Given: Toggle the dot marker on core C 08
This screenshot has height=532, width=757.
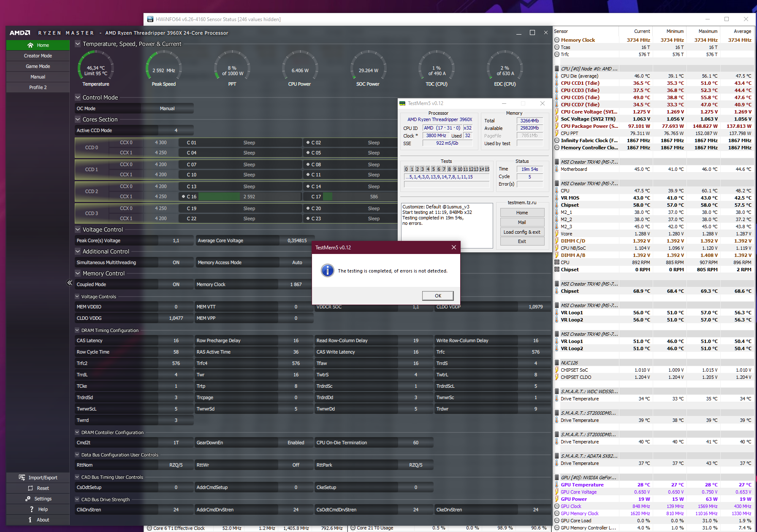Looking at the screenshot, I should click(x=308, y=165).
